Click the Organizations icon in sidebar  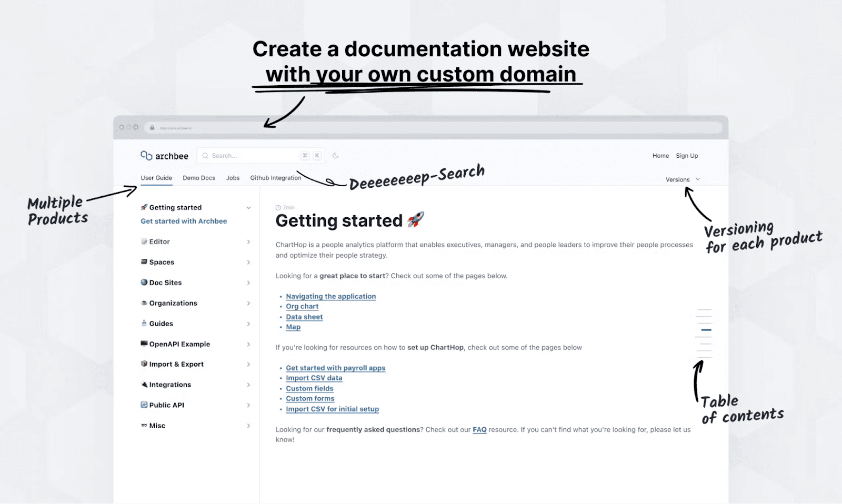tap(144, 303)
